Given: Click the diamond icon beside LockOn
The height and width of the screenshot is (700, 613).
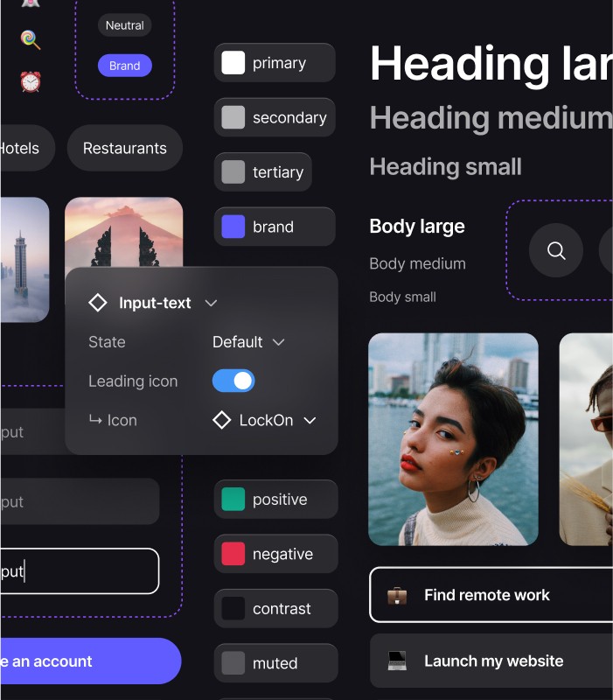Looking at the screenshot, I should point(222,420).
